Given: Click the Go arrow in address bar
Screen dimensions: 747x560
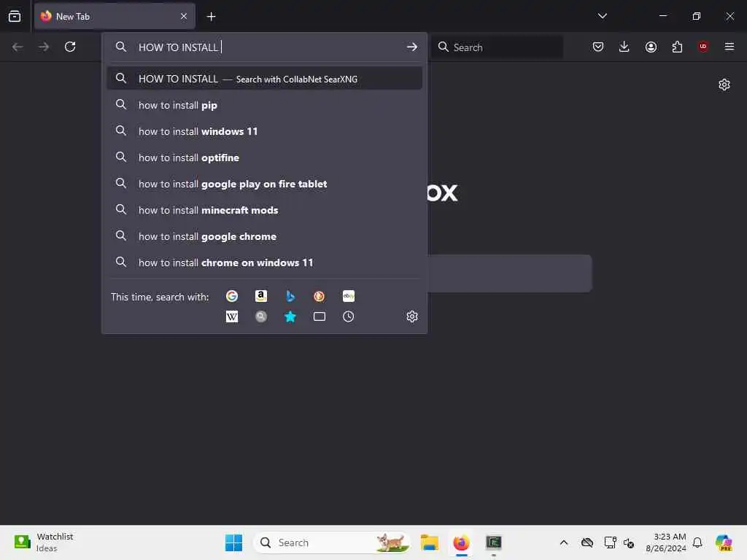Looking at the screenshot, I should tap(412, 47).
